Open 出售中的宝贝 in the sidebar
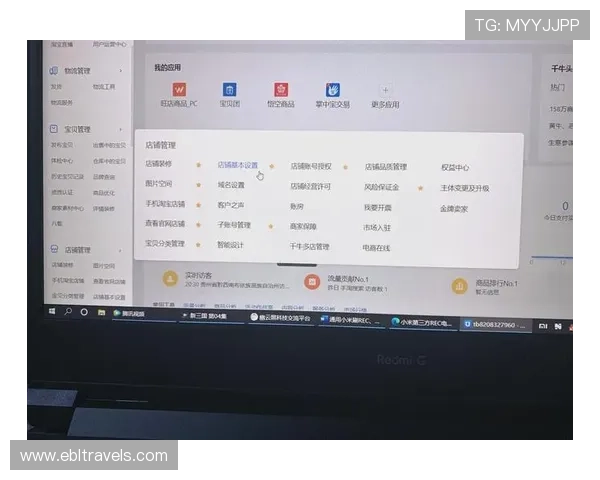Screen dimensions: 600x480 [109, 145]
